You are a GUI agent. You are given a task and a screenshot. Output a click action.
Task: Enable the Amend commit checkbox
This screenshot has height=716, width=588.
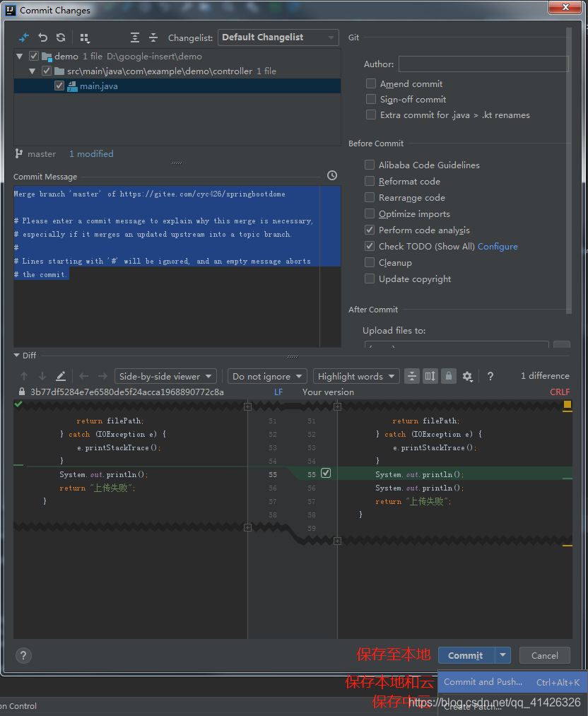click(x=371, y=83)
